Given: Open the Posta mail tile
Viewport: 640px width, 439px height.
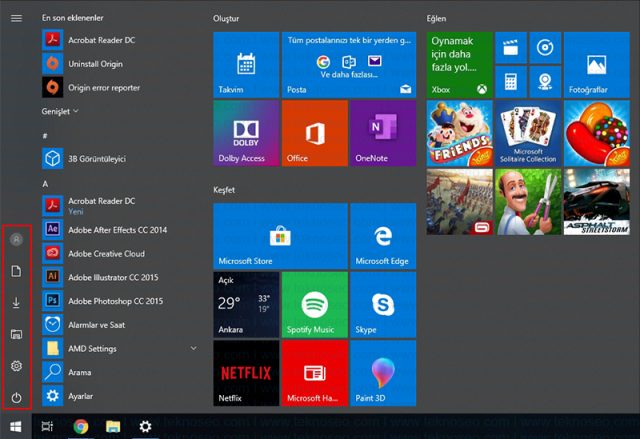Looking at the screenshot, I should 349,65.
